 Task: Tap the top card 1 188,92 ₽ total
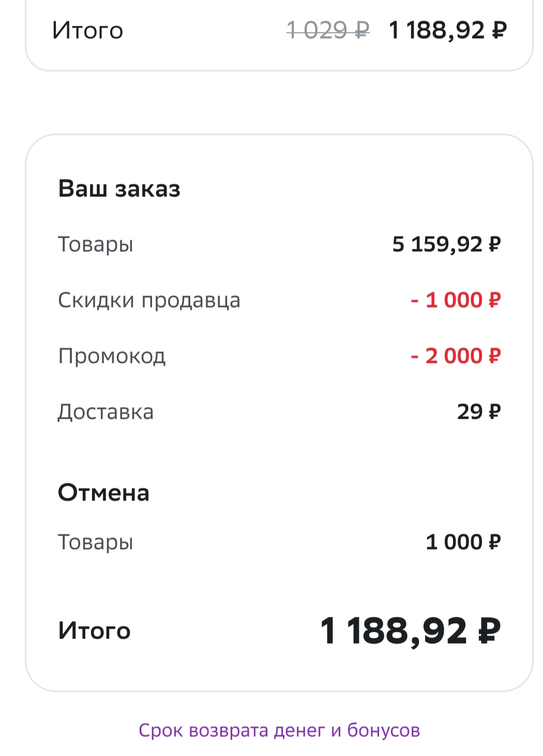pyautogui.click(x=448, y=30)
